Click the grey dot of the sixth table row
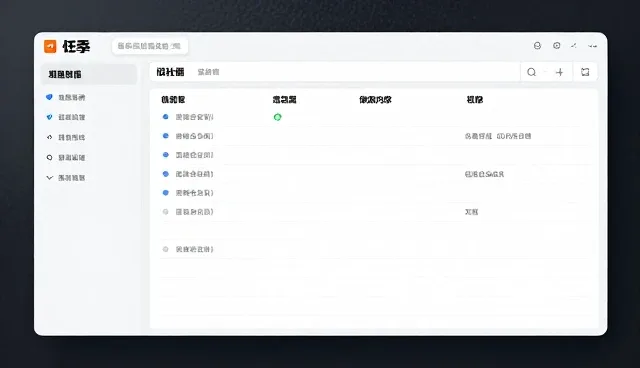Image resolution: width=640 pixels, height=368 pixels. click(x=165, y=211)
